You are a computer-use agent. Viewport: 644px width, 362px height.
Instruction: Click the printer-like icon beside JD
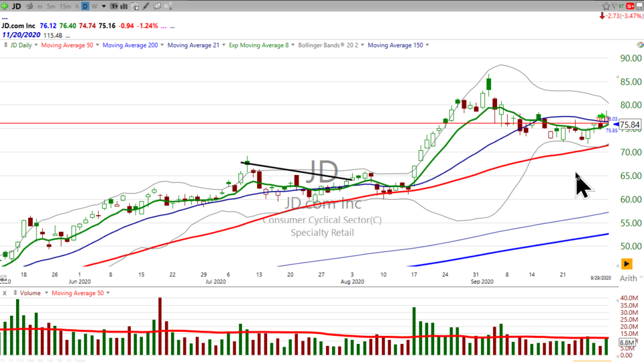tap(29, 6)
